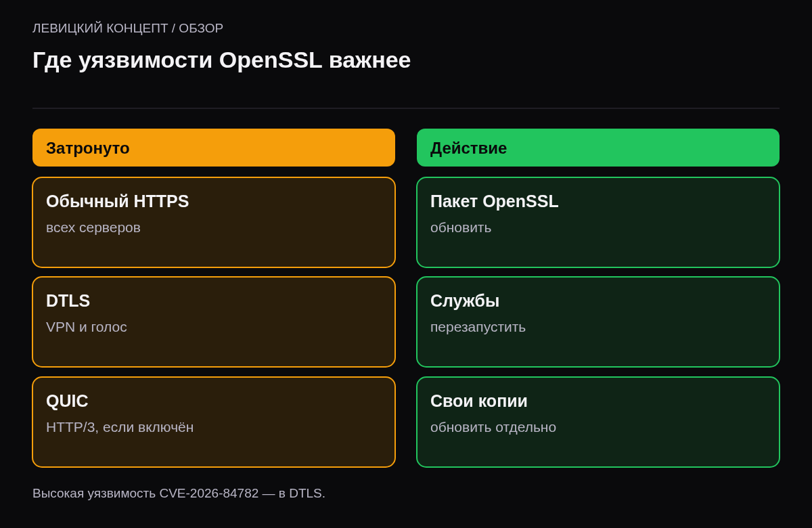Viewport: 812px width, 528px height.
Task: Select the 'Свои копии' card heading
Action: [x=479, y=401]
